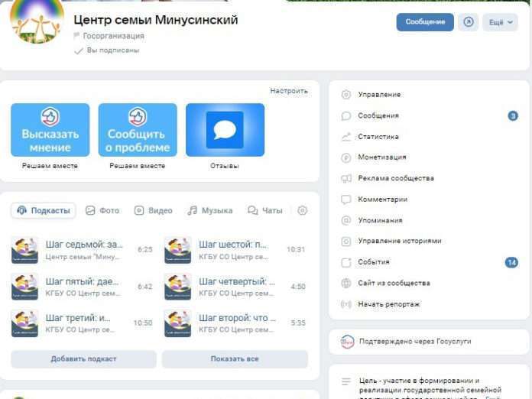Screen dimensions: 532x399
Task: Play podcast Шаг второй
Action: pos(178,323)
